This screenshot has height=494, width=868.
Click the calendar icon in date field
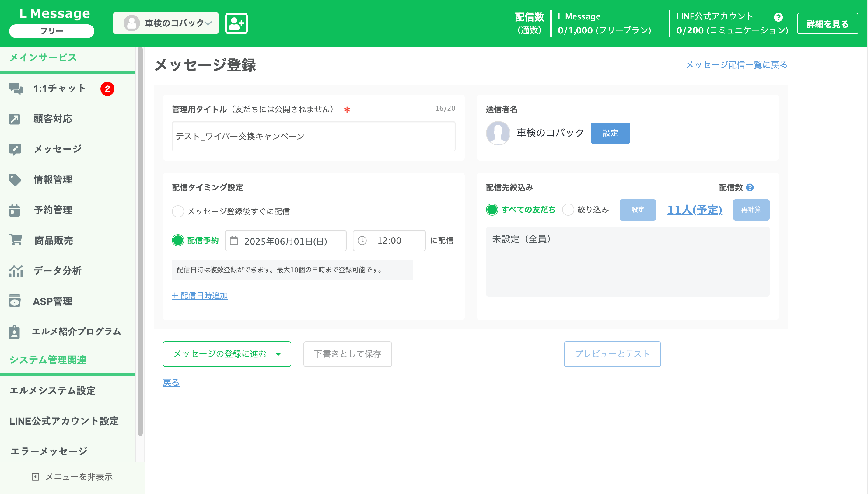pyautogui.click(x=234, y=241)
